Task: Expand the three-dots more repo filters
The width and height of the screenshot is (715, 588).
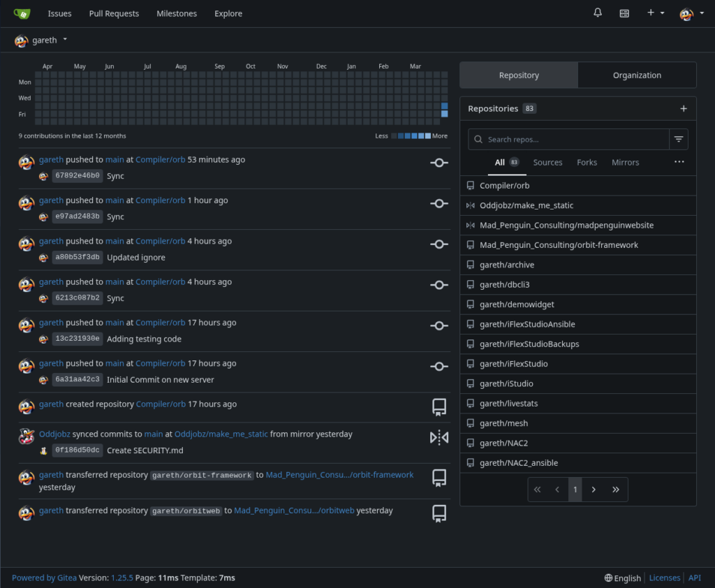Action: pyautogui.click(x=679, y=162)
